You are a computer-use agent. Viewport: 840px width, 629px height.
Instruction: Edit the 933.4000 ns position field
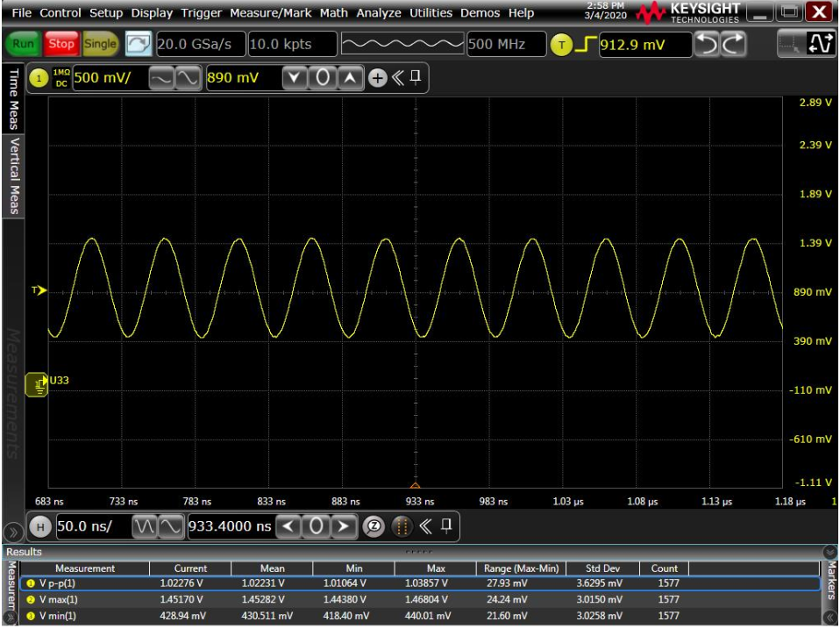231,526
